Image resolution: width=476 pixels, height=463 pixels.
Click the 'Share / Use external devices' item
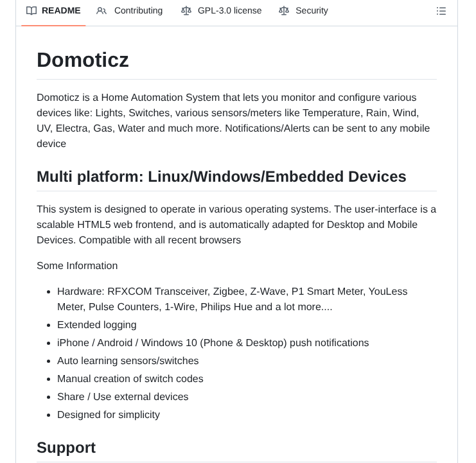click(123, 397)
